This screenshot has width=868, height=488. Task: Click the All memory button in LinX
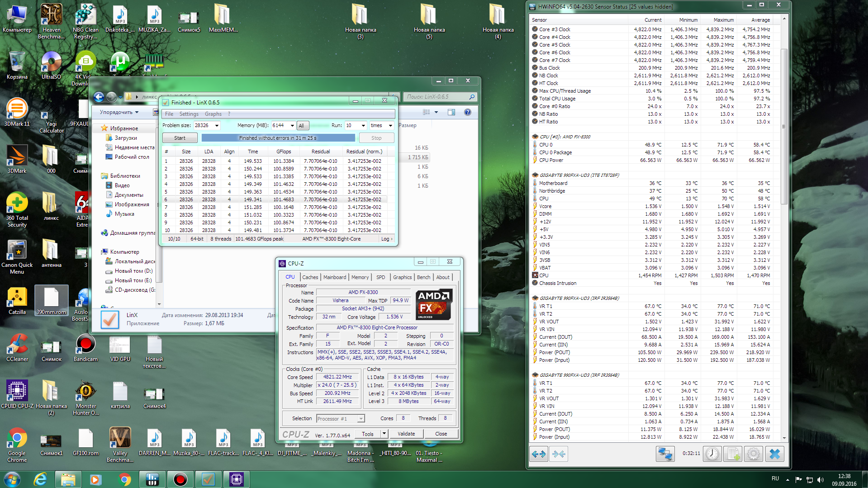(x=301, y=126)
